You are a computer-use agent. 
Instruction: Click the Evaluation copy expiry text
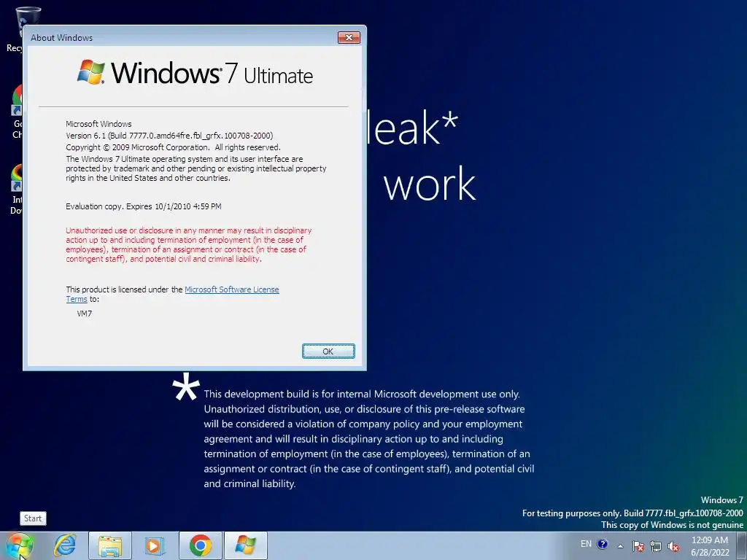point(144,206)
